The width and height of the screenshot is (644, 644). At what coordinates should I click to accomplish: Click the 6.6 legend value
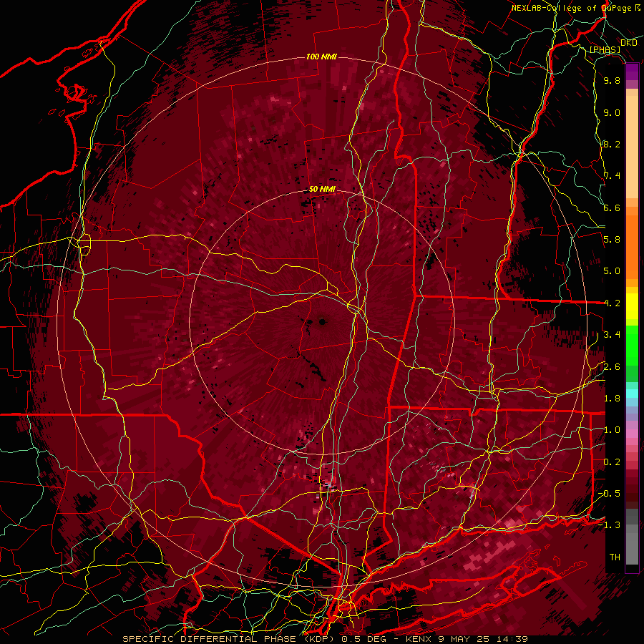[x=612, y=208]
